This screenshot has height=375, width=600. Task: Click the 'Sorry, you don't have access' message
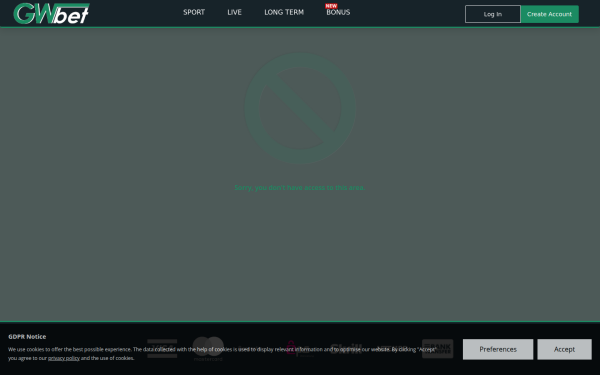[300, 188]
